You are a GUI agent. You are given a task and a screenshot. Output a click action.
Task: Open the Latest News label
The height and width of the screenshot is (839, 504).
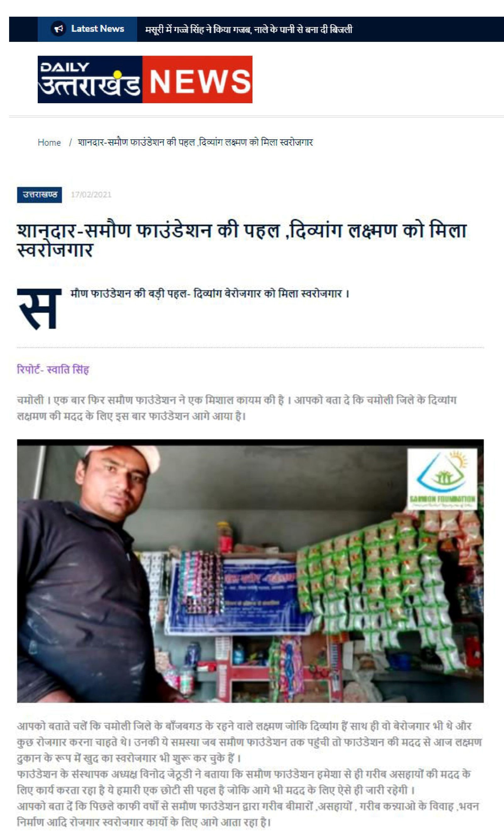pyautogui.click(x=97, y=29)
